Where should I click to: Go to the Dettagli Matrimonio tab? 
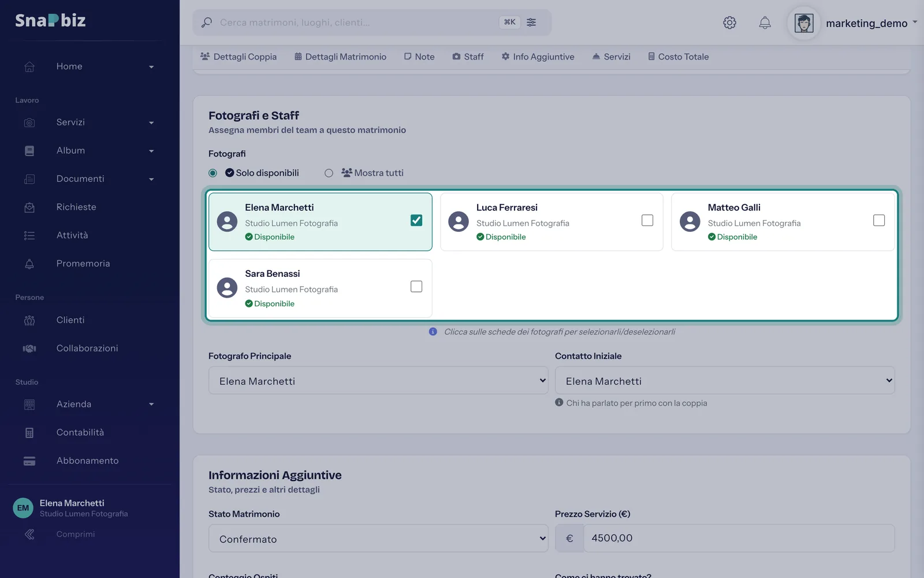340,57
